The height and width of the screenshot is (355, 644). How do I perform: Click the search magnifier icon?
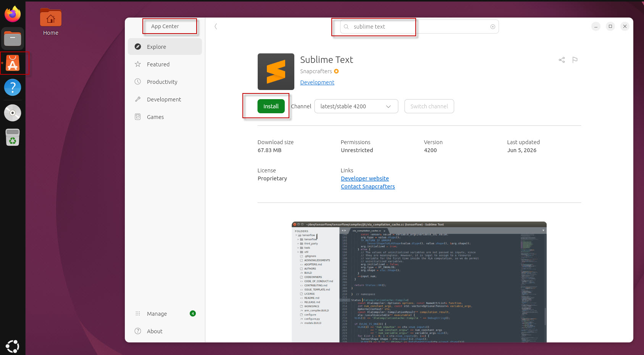346,27
